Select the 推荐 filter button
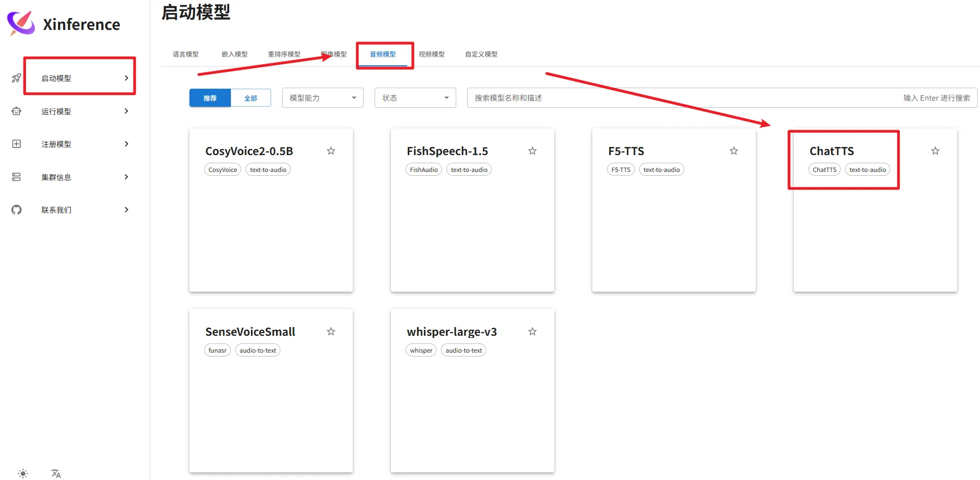Screen dimensions: 980x480 point(210,98)
